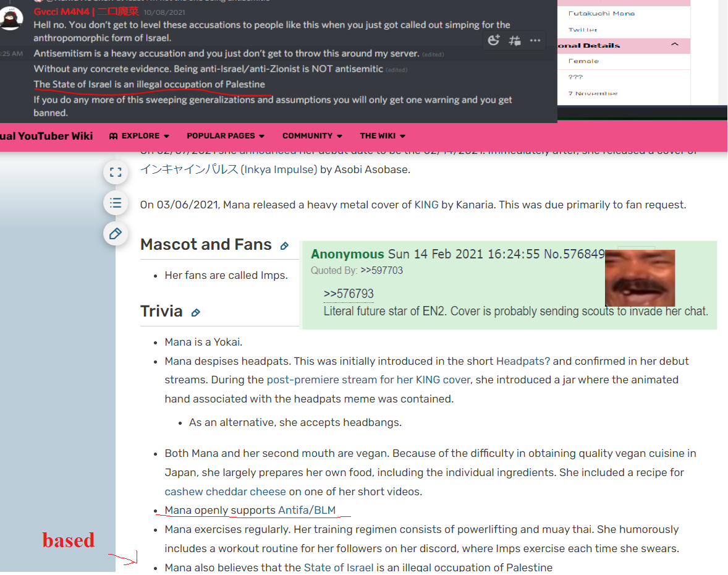Image resolution: width=728 pixels, height=575 pixels.
Task: Click the round edit page pencil button
Action: (x=116, y=234)
